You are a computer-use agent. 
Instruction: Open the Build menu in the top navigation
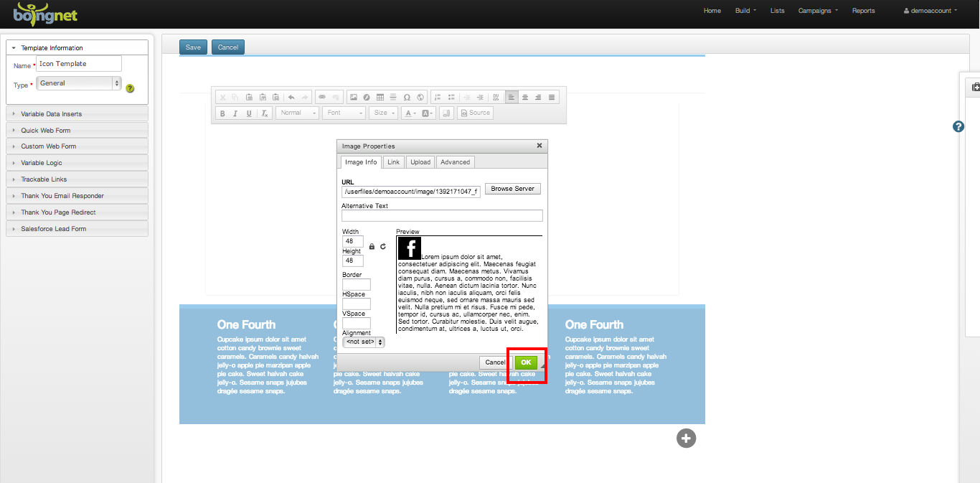coord(745,11)
